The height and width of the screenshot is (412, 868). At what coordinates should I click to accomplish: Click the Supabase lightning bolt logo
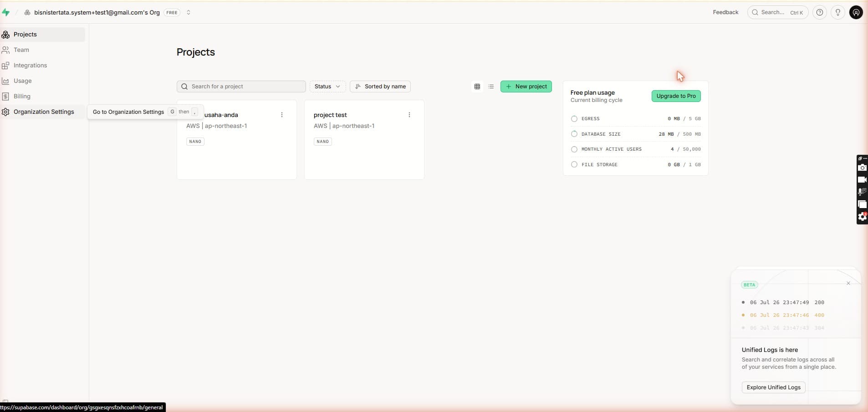[6, 12]
